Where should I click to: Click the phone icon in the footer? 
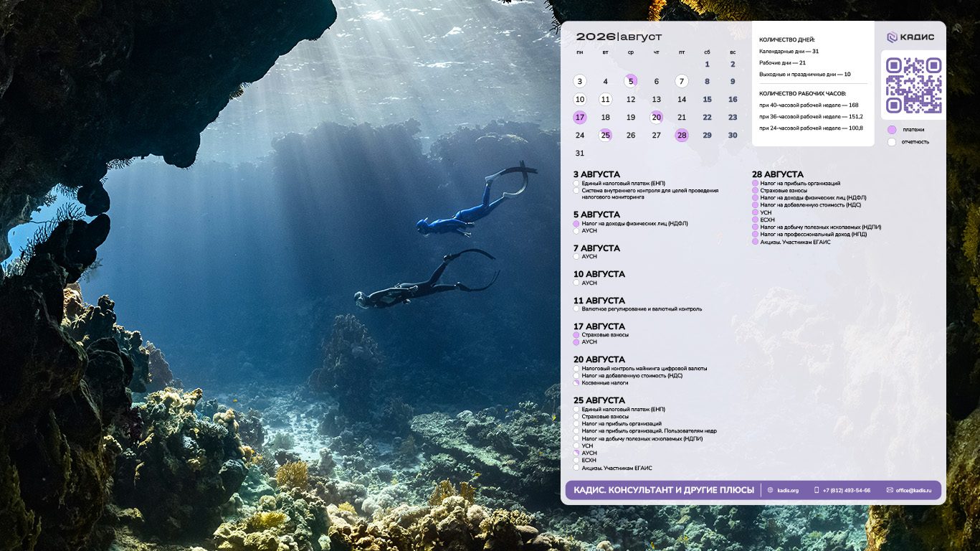pos(817,490)
